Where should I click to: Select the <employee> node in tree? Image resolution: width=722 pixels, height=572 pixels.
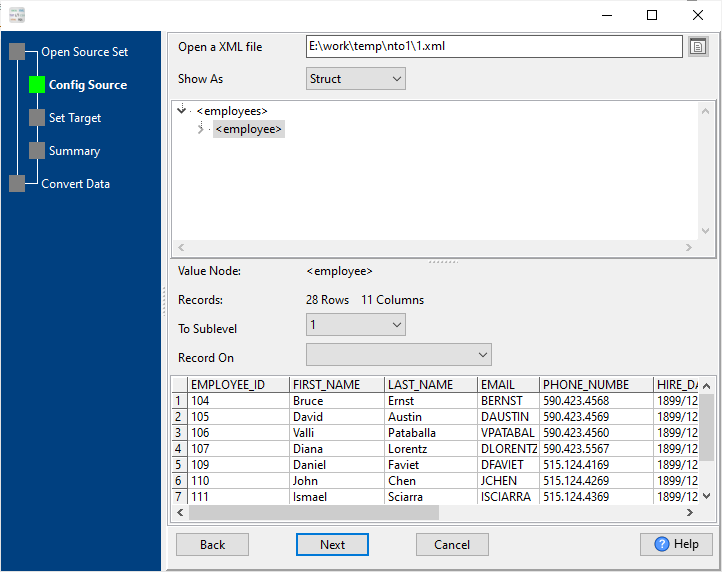coord(248,129)
